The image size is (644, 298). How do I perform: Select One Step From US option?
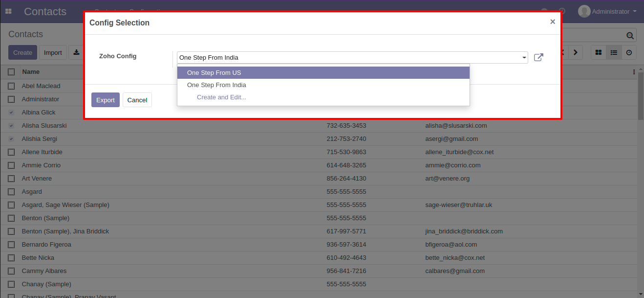coord(323,73)
